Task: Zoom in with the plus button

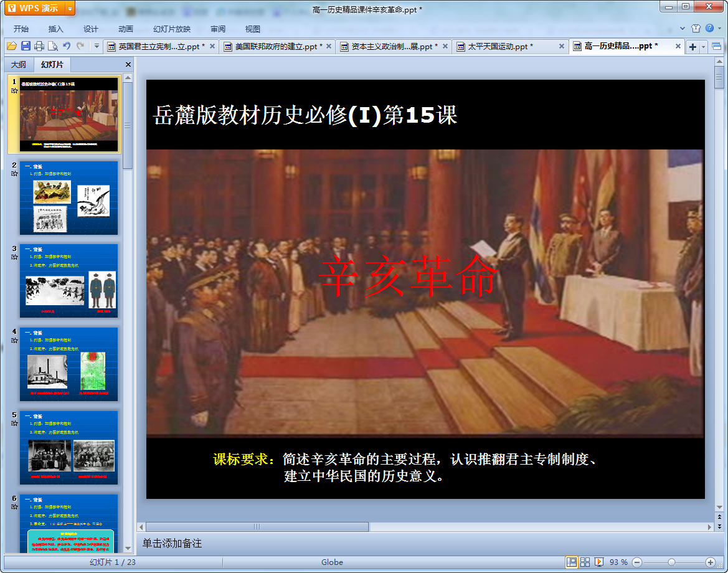Action: (711, 562)
